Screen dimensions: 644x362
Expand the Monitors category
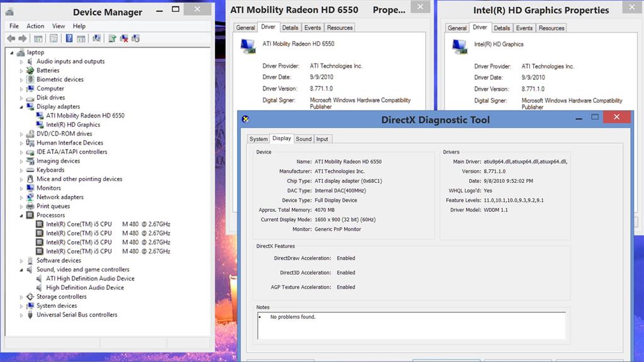point(21,188)
